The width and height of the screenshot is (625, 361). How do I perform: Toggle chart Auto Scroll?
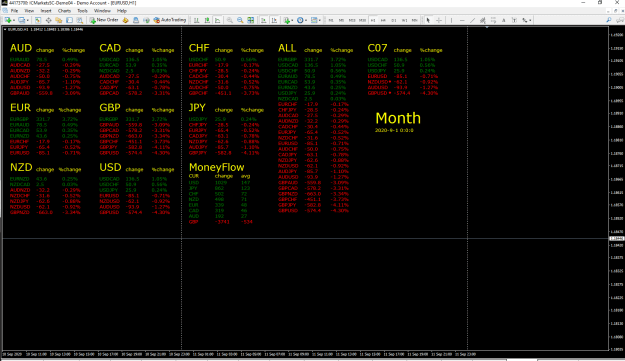(x=263, y=20)
